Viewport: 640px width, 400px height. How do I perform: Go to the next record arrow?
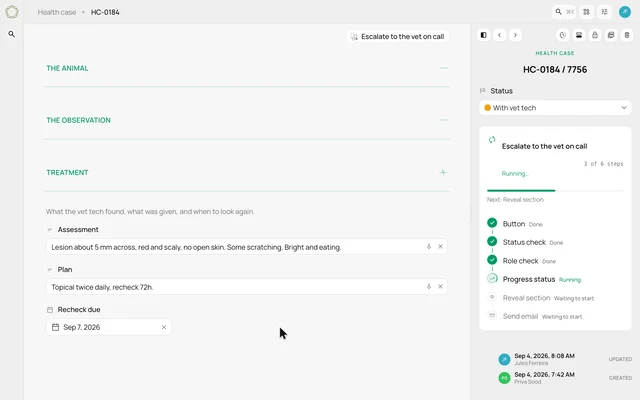click(516, 35)
